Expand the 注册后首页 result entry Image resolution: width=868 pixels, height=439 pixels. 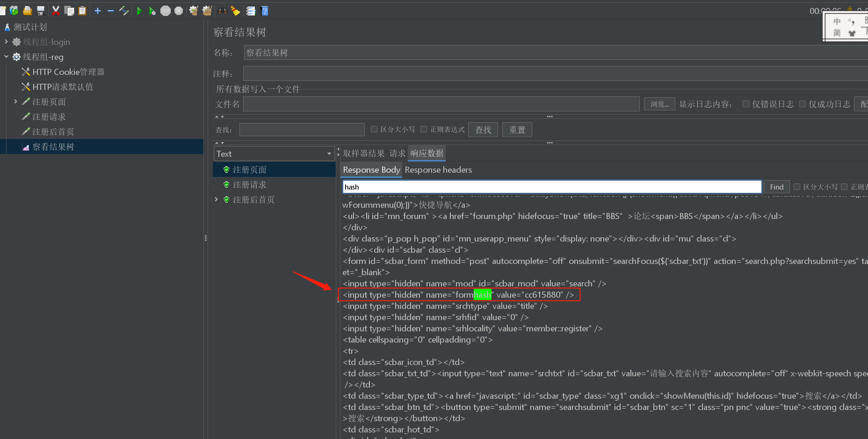(x=216, y=199)
